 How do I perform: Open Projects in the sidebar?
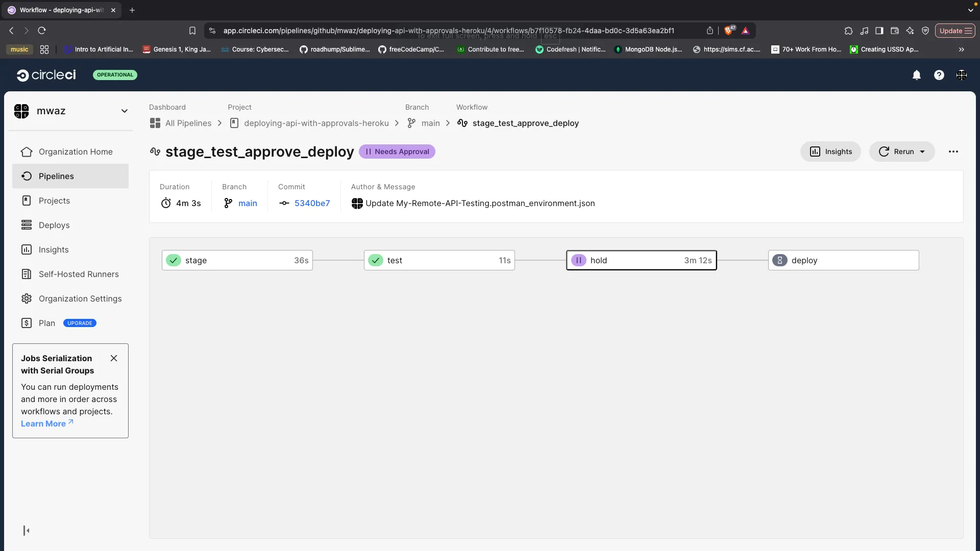pos(70,201)
